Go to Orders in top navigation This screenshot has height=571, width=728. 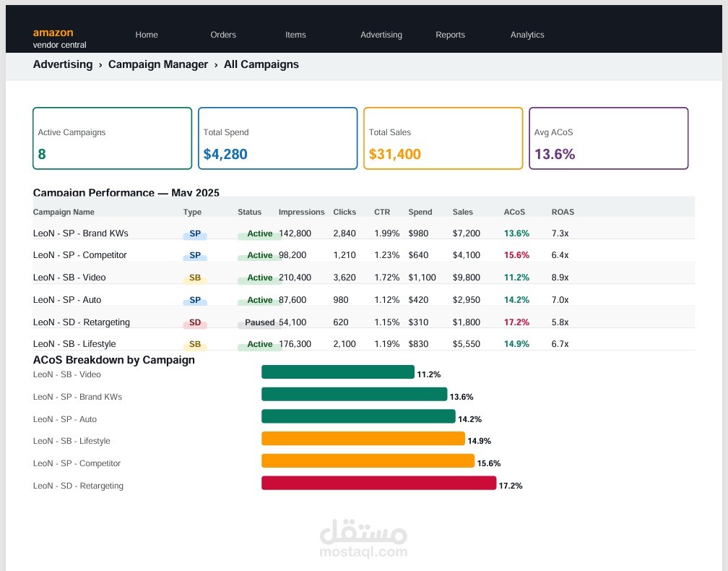click(223, 35)
